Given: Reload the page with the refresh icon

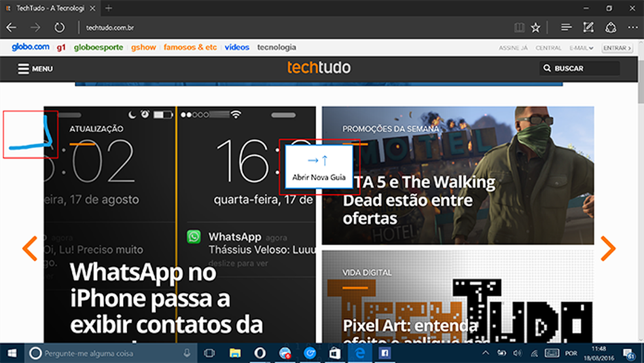Looking at the screenshot, I should click(x=60, y=28).
